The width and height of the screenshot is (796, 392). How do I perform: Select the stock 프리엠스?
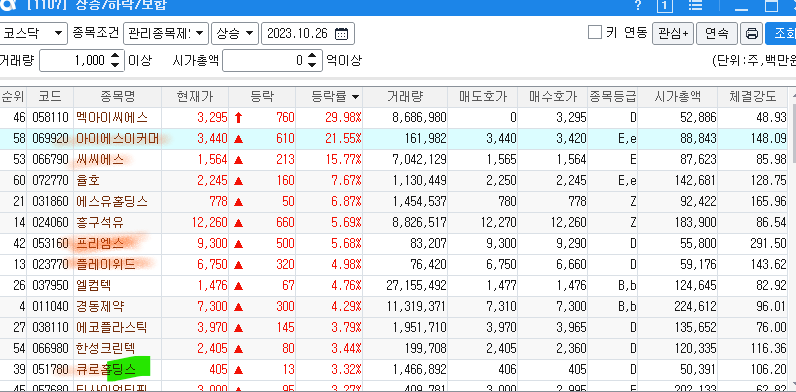(100, 243)
